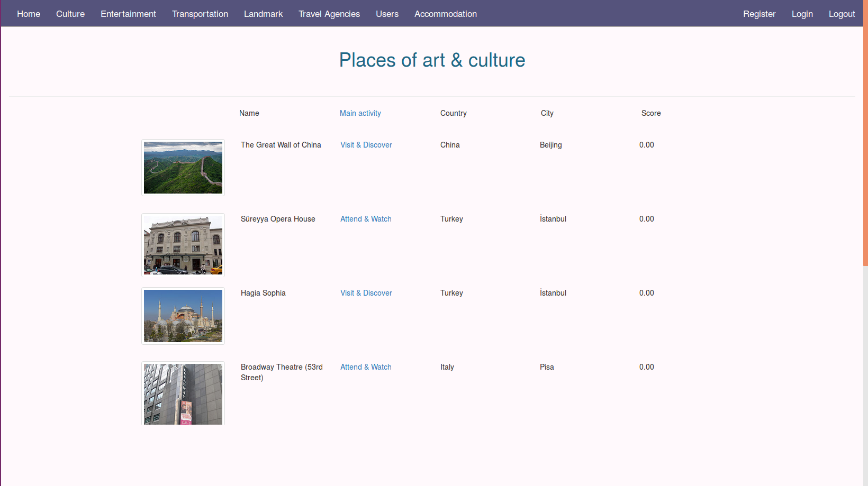This screenshot has width=868, height=486.
Task: Click the Register link
Action: pyautogui.click(x=759, y=14)
